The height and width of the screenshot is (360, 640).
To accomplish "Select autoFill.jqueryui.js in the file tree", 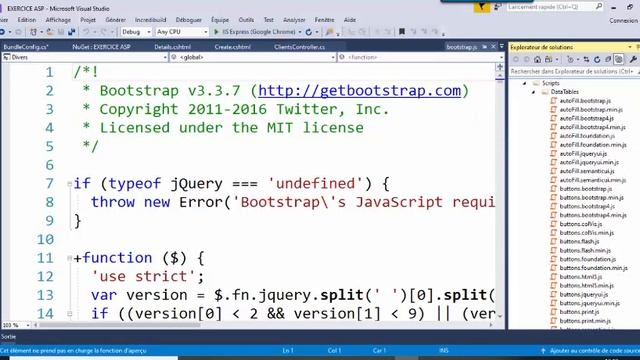I will (x=583, y=154).
